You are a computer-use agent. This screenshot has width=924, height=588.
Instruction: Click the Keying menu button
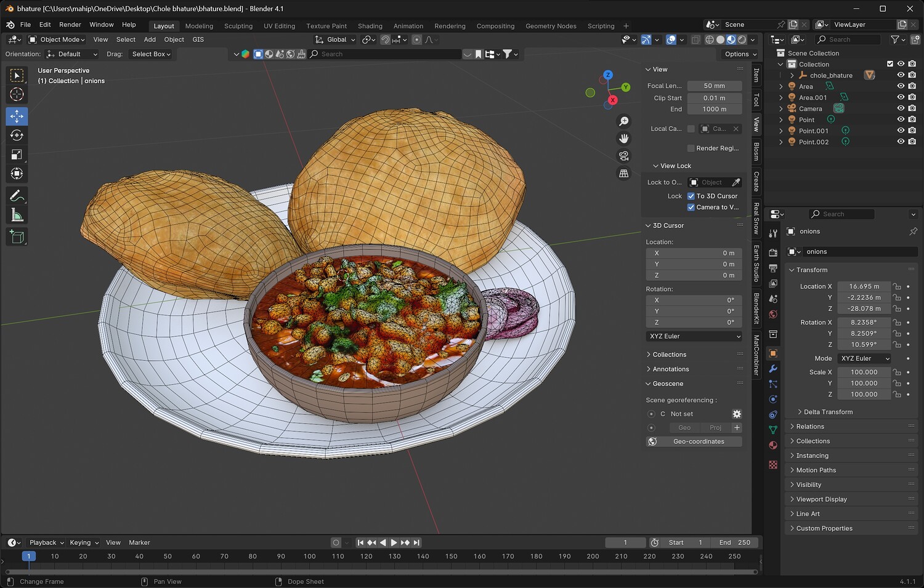84,542
